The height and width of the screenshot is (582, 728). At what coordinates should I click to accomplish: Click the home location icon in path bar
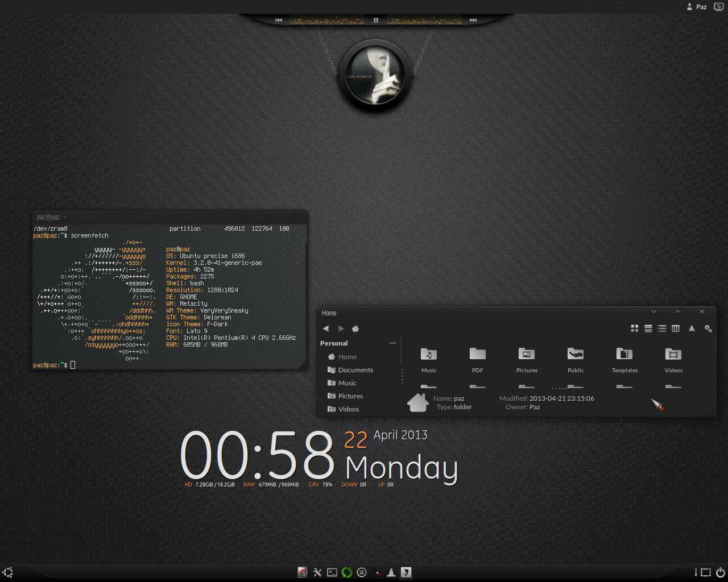click(355, 329)
